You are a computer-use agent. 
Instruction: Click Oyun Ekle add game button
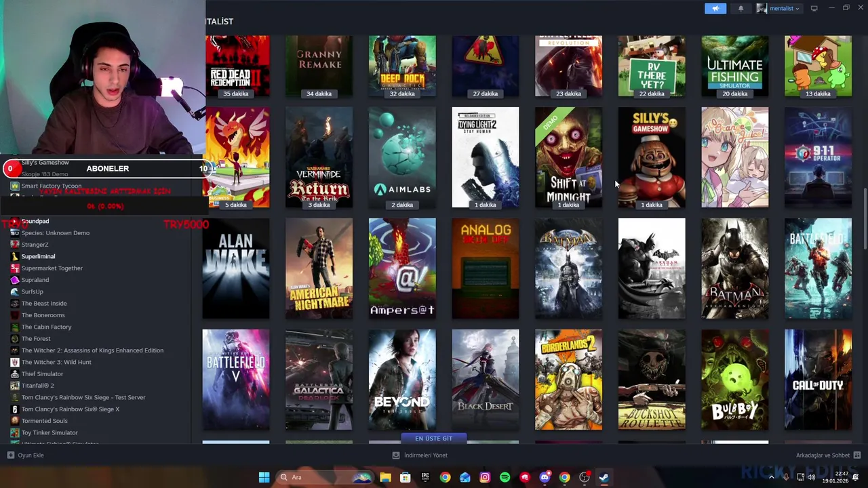[26, 455]
